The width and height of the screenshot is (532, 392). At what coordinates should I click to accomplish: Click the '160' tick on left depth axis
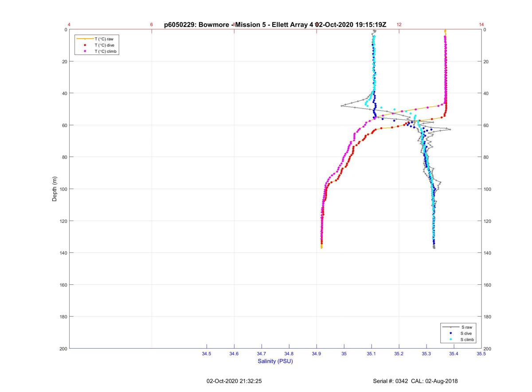tap(63, 285)
